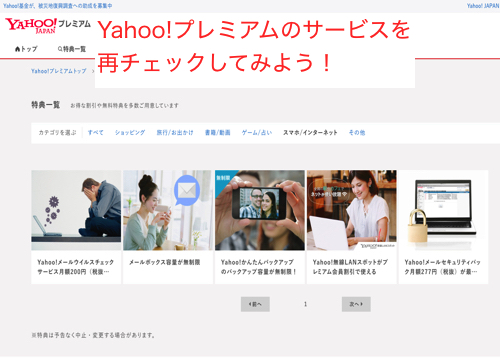Click the 特典は予告なく中止 notice text
Viewport: 500px width, 360px height.
point(93,335)
